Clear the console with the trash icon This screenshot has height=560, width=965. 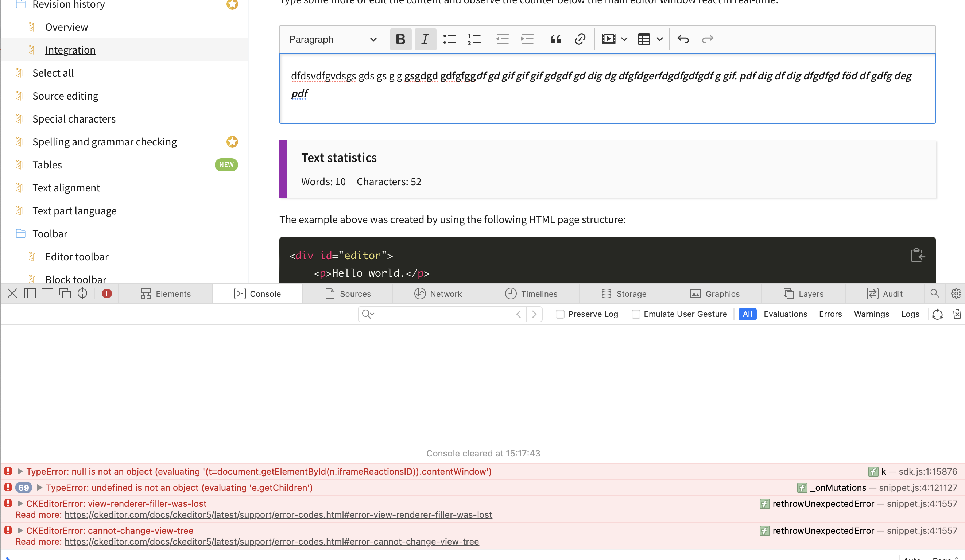[957, 314]
